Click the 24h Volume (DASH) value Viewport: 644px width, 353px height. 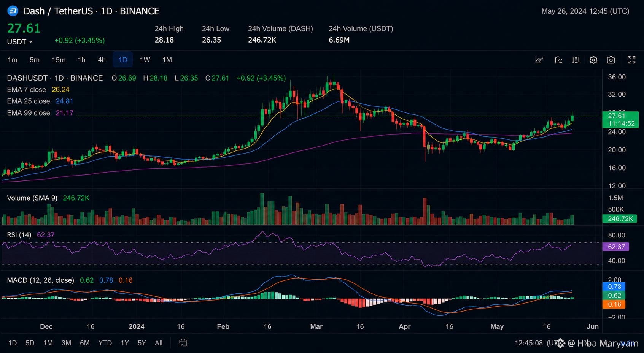pos(262,40)
